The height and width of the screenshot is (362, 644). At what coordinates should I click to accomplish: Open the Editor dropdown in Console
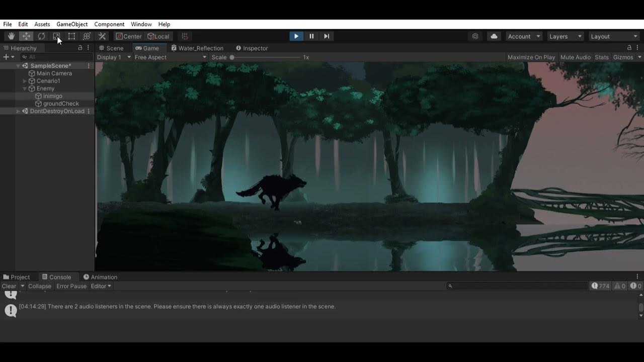point(101,286)
